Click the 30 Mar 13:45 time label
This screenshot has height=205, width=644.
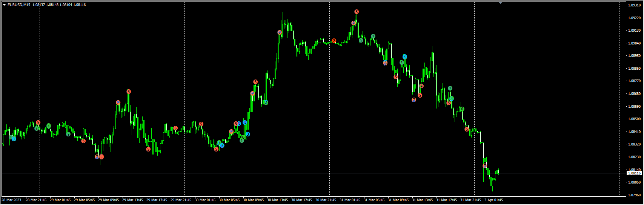(x=278, y=200)
